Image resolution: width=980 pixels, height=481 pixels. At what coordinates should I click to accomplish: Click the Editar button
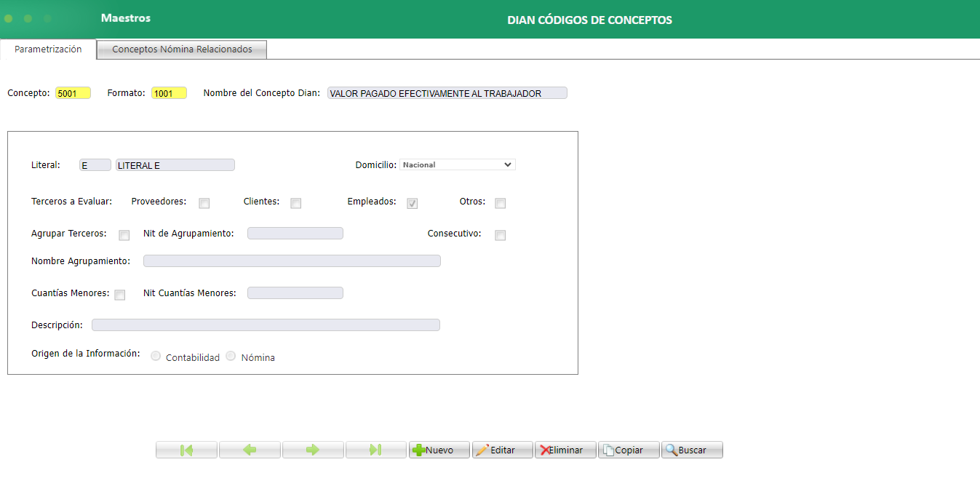[503, 450]
